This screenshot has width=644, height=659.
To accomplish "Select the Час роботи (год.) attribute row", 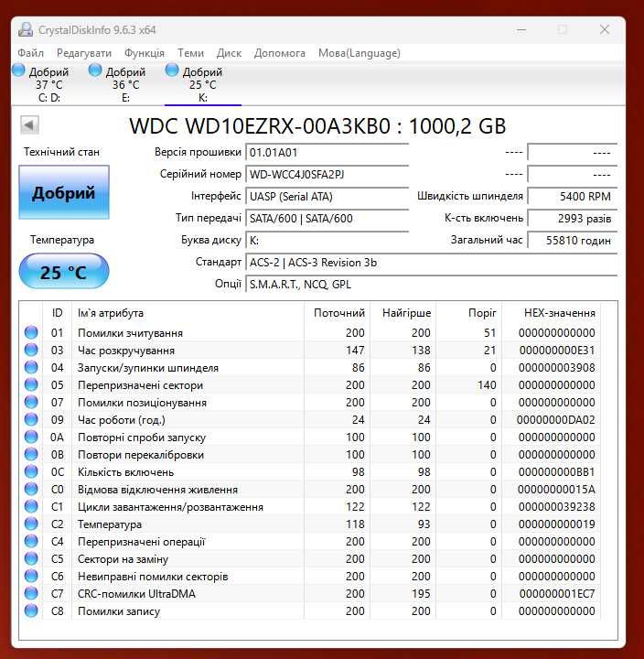I will coord(309,419).
